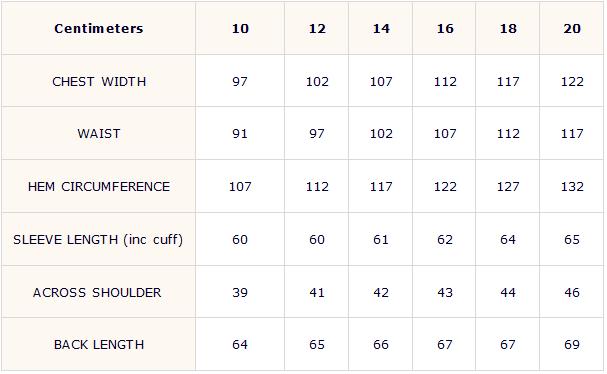607x374 pixels.
Task: Click the HEM CIRCUMFERENCE row label
Action: coord(99,187)
